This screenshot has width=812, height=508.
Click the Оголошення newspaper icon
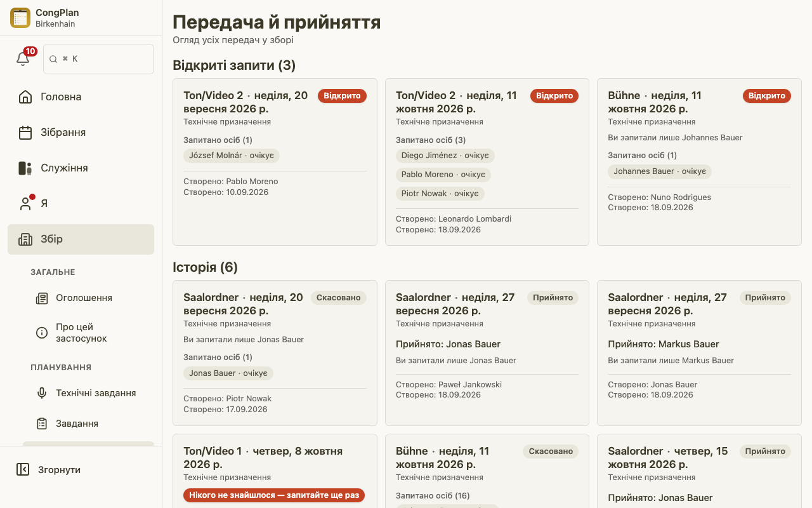(42, 298)
